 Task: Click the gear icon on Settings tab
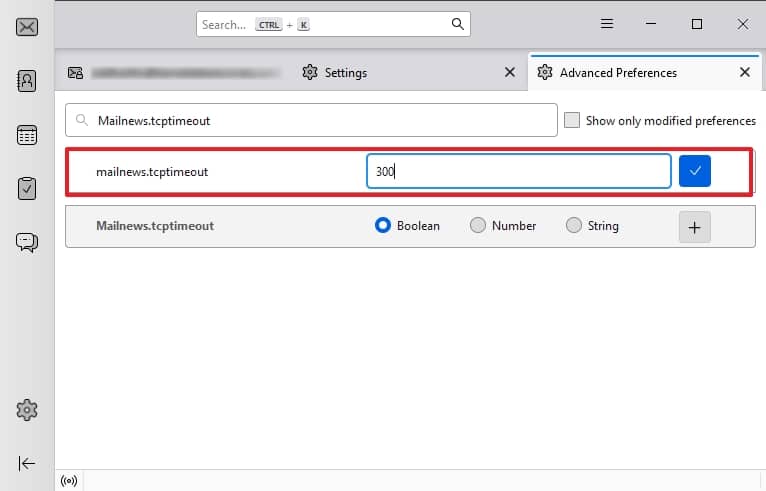310,72
